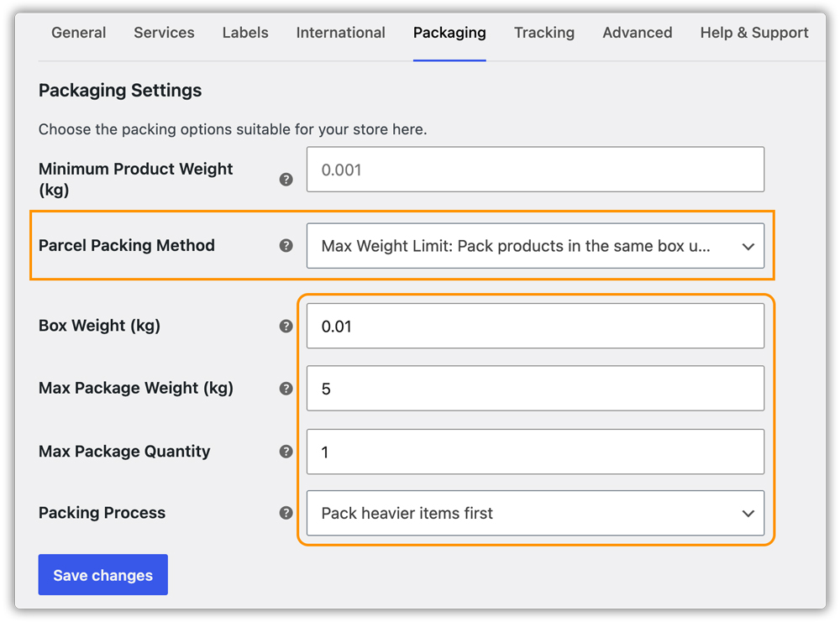Image resolution: width=840 pixels, height=622 pixels.
Task: Click the Box Weight (kg) label
Action: coord(99,326)
